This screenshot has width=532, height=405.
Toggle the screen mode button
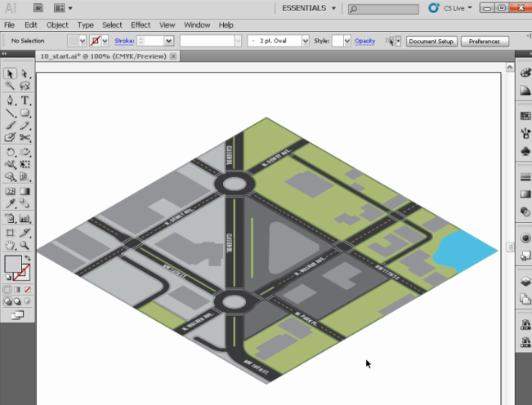(x=17, y=314)
